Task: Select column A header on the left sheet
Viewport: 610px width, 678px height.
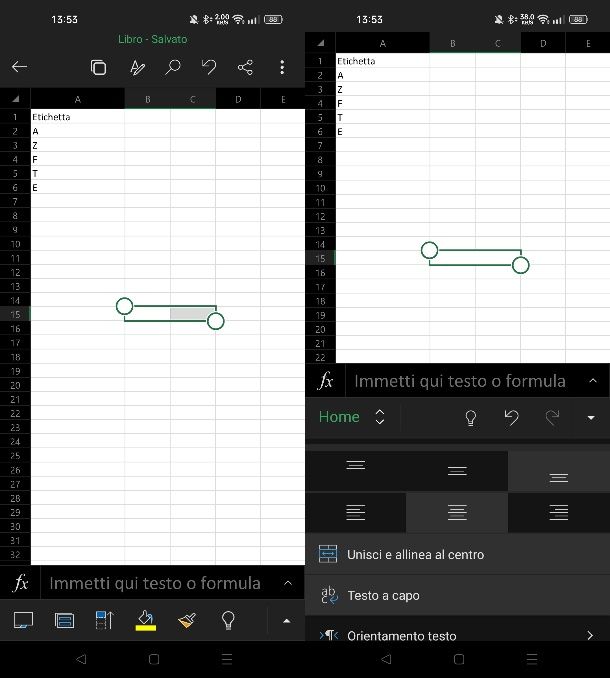Action: pyautogui.click(x=78, y=99)
